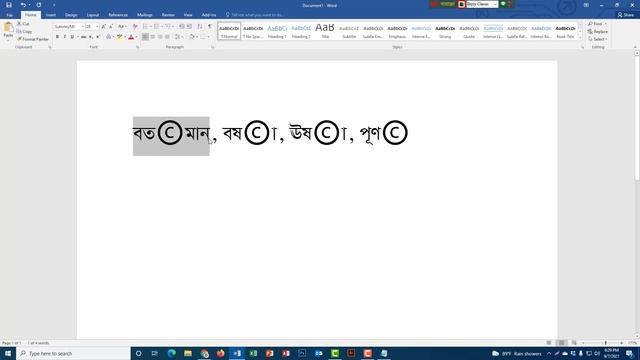Open the Borders dropdown
Image resolution: width=640 pixels, height=360 pixels.
208,37
